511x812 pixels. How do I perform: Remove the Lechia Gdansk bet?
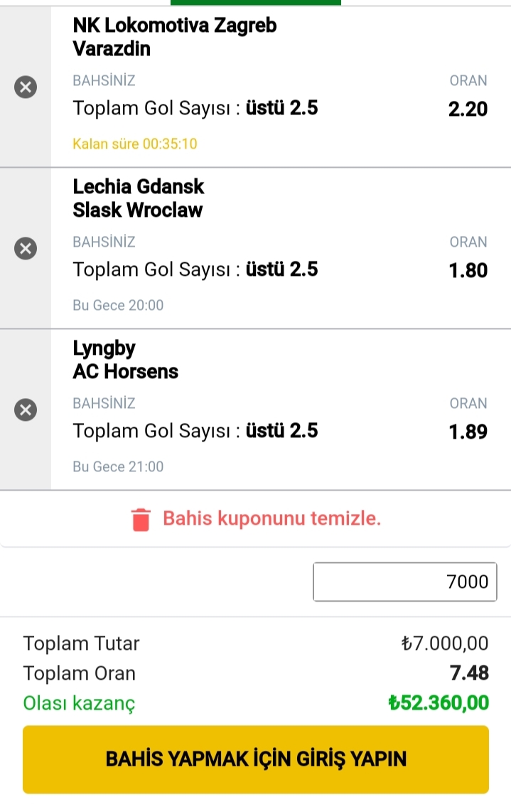pyautogui.click(x=26, y=249)
